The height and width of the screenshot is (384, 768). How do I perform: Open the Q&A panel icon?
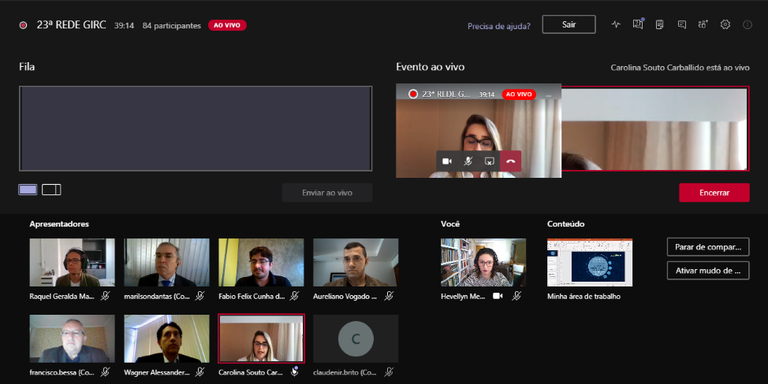coord(638,24)
